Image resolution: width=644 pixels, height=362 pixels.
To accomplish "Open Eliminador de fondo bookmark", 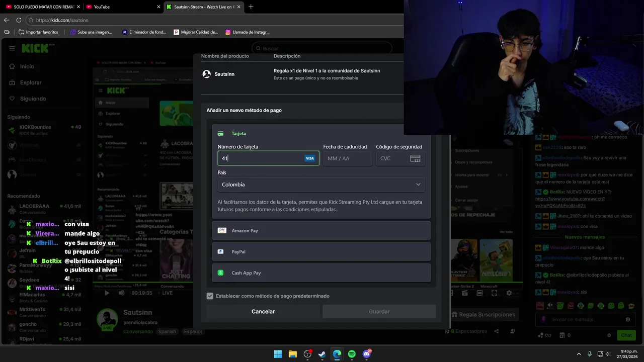I will point(144,32).
